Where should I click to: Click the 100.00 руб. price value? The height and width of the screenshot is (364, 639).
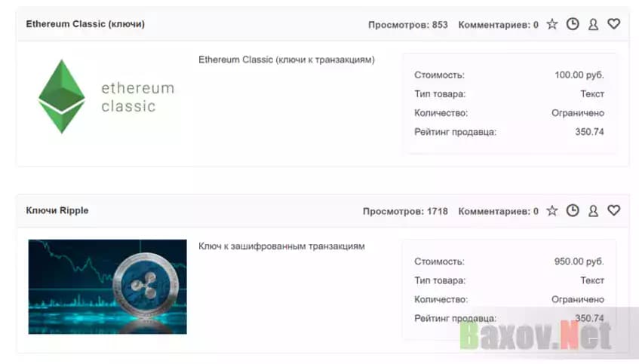(579, 75)
